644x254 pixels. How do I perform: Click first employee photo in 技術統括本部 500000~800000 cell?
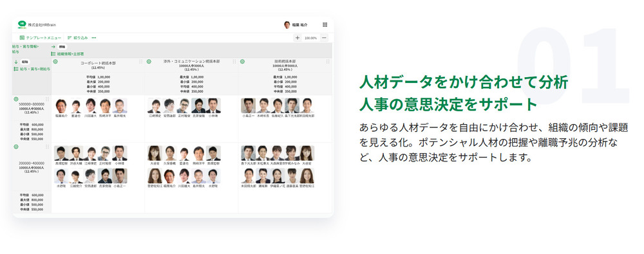pyautogui.click(x=248, y=106)
